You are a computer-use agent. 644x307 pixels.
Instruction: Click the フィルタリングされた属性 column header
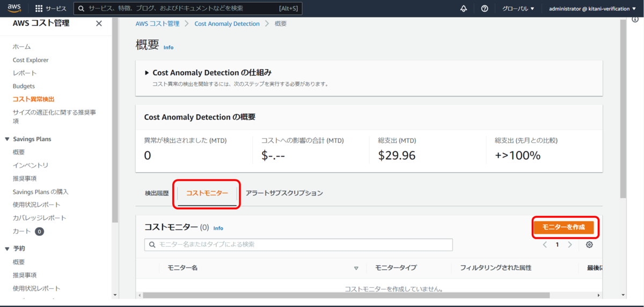point(496,268)
